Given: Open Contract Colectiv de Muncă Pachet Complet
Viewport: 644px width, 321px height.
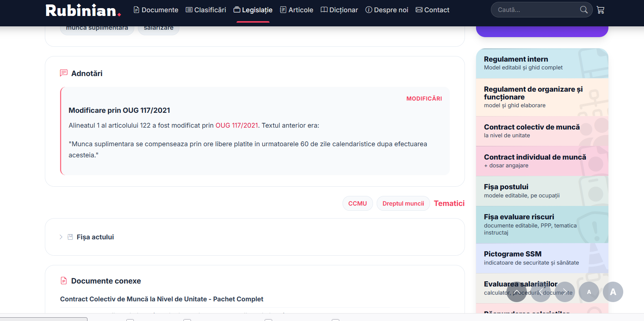Looking at the screenshot, I should [x=162, y=299].
